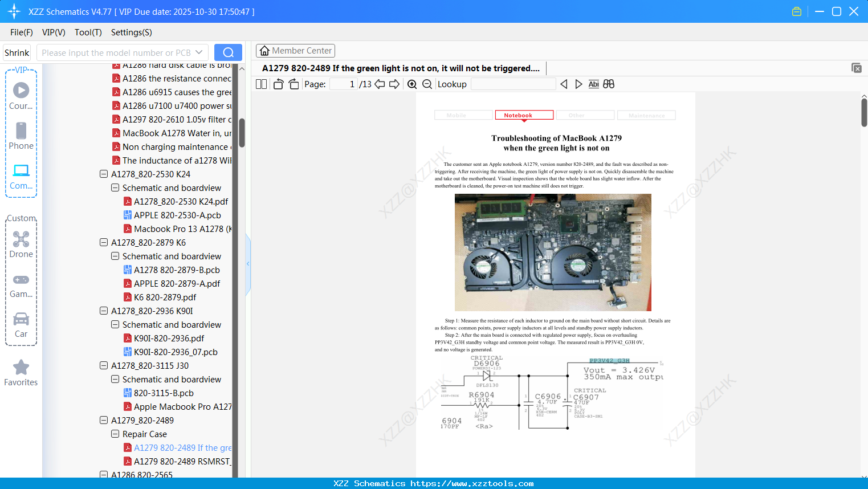Open APPLE 820-2530-A.pcb
This screenshot has width=868, height=489.
click(x=177, y=215)
